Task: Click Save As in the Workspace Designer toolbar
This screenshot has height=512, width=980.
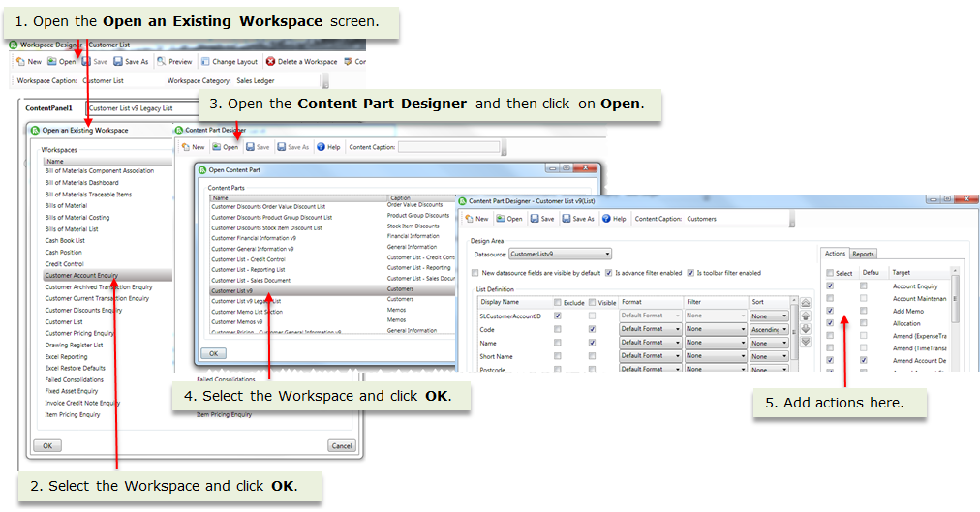Action: pos(132,62)
